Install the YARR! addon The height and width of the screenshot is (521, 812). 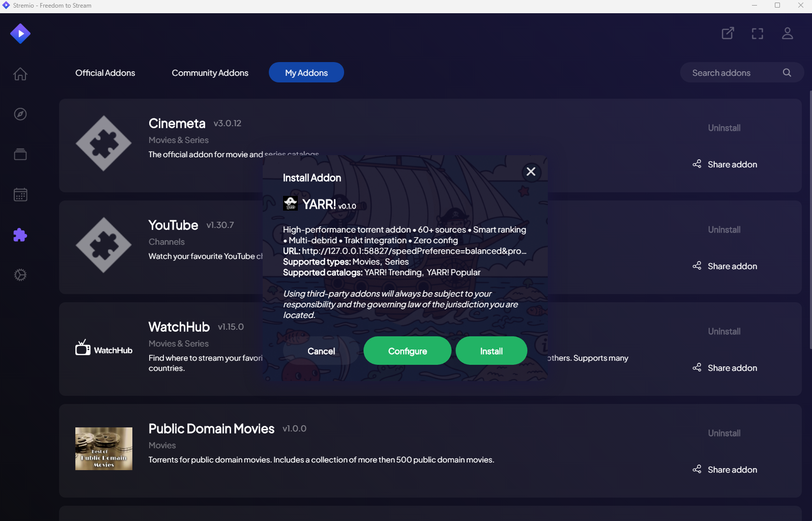[491, 351]
